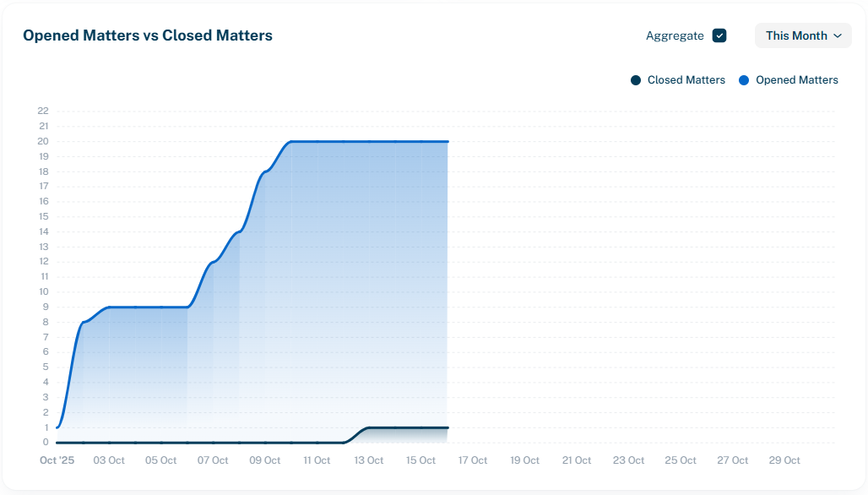
Task: Click the Opened Matters line peak at 20
Action: coord(372,141)
